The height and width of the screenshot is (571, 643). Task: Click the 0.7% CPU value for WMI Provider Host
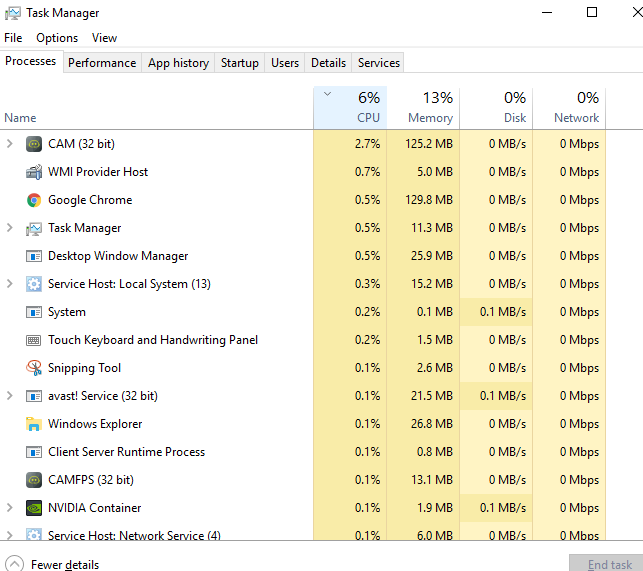367,172
